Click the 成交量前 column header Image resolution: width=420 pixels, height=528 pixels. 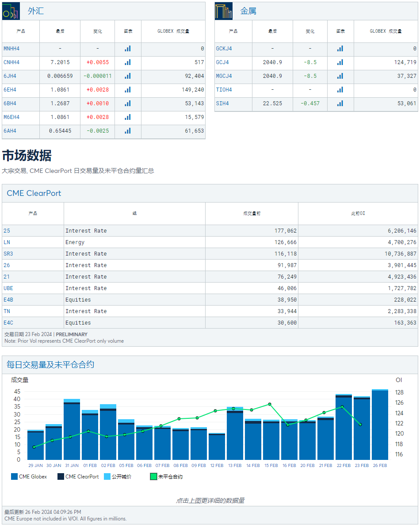pos(252,214)
